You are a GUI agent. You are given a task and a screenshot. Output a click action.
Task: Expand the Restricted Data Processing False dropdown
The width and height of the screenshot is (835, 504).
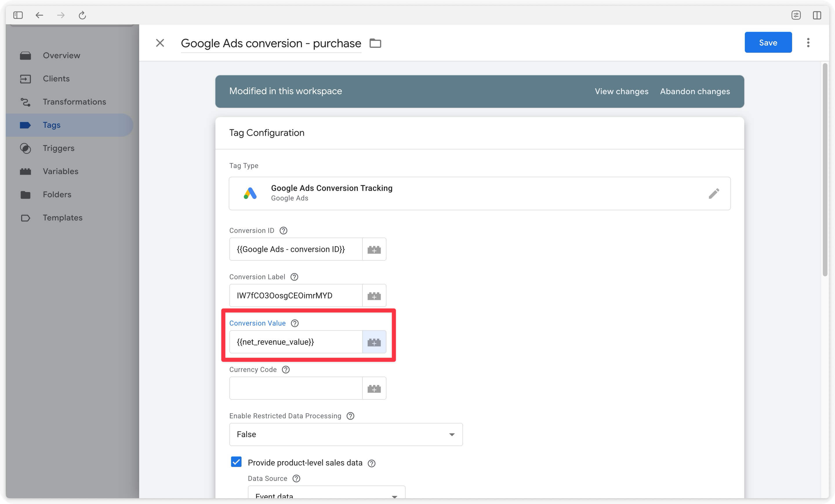click(346, 434)
